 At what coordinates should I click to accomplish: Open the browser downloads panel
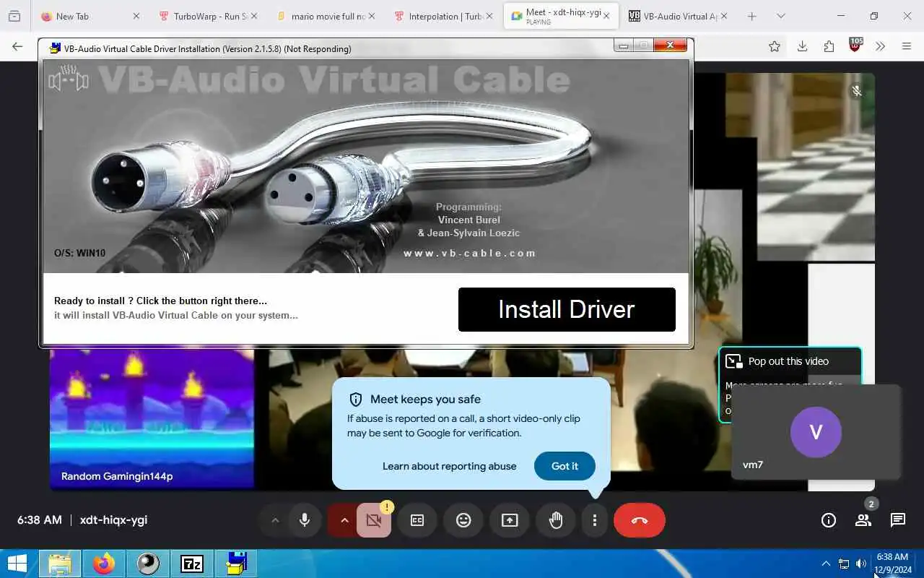[x=802, y=46]
